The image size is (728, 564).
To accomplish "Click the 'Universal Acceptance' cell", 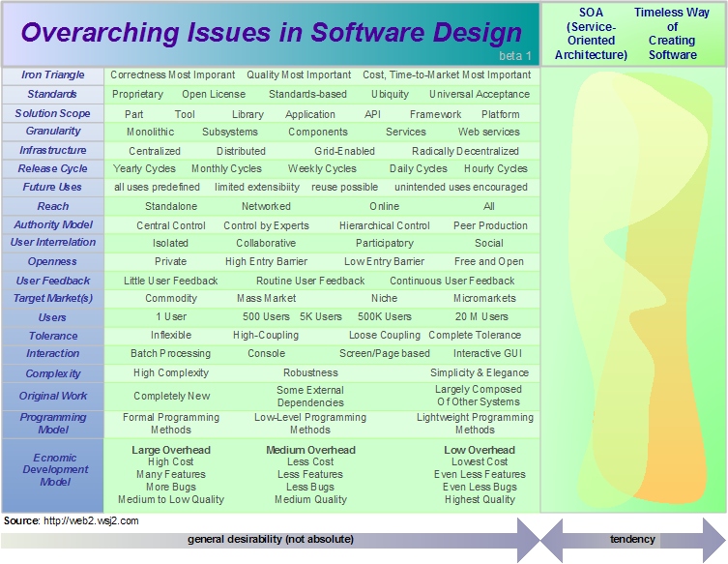I will (480, 94).
